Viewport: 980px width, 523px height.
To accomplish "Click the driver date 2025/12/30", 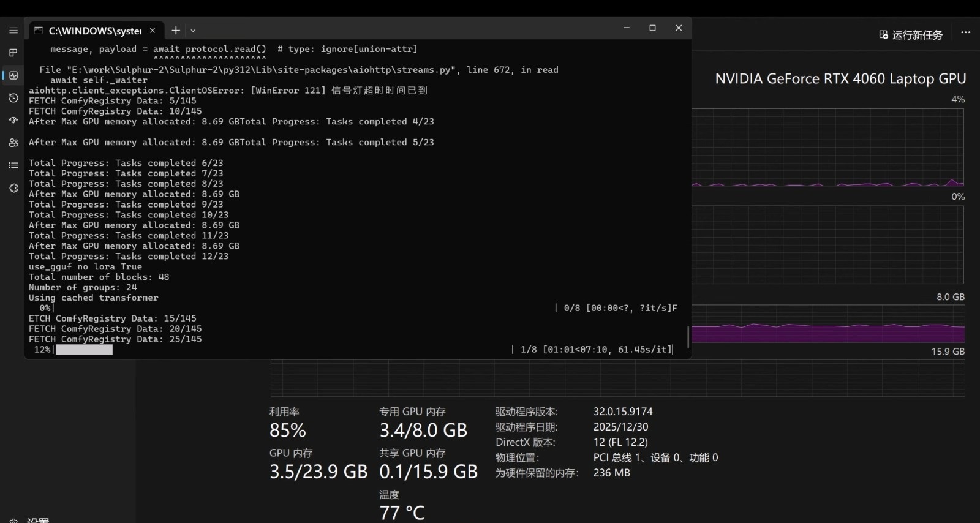I will pyautogui.click(x=620, y=427).
